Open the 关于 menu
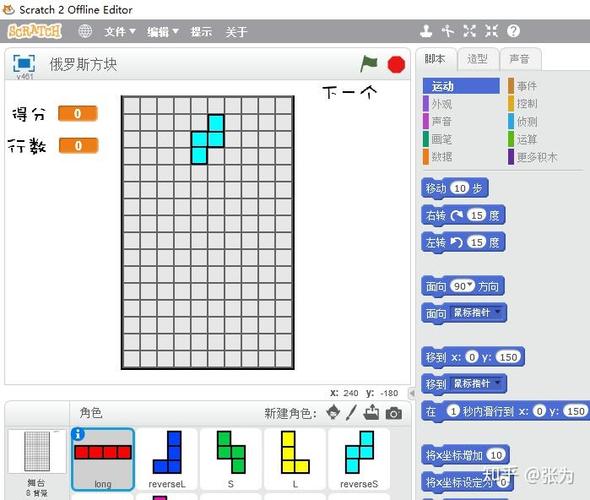 236,32
